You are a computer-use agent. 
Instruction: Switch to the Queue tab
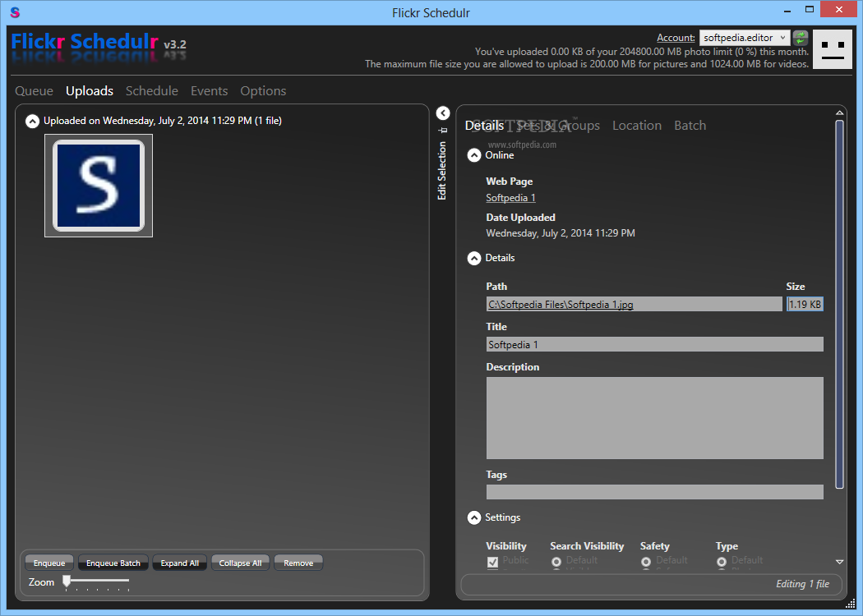point(35,90)
